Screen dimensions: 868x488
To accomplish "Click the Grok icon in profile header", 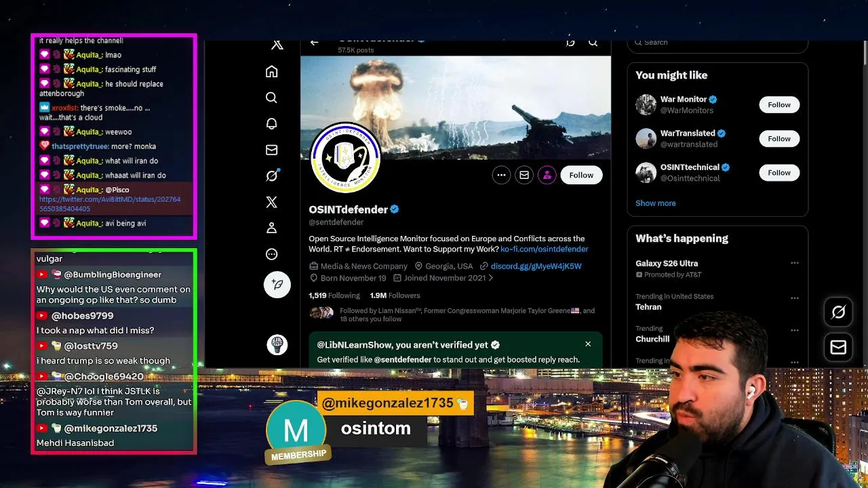I will (570, 43).
